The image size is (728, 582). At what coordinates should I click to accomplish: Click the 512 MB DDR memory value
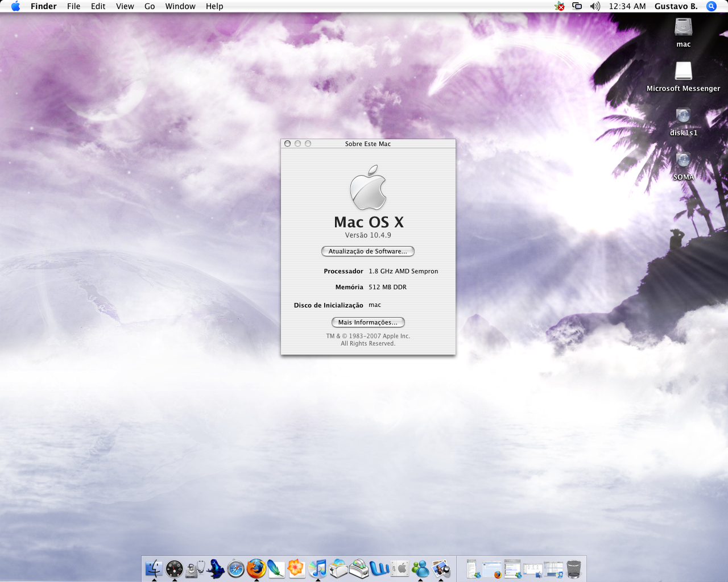387,287
